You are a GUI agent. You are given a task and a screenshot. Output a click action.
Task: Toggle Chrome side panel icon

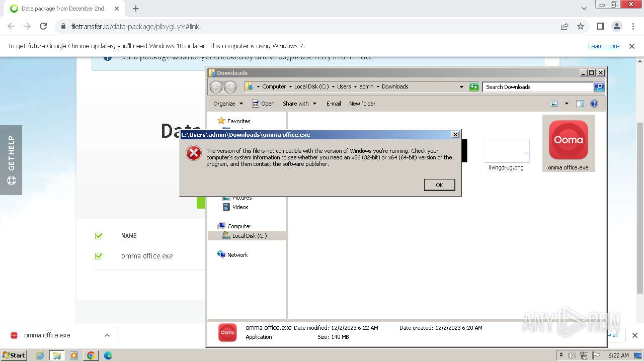600,26
